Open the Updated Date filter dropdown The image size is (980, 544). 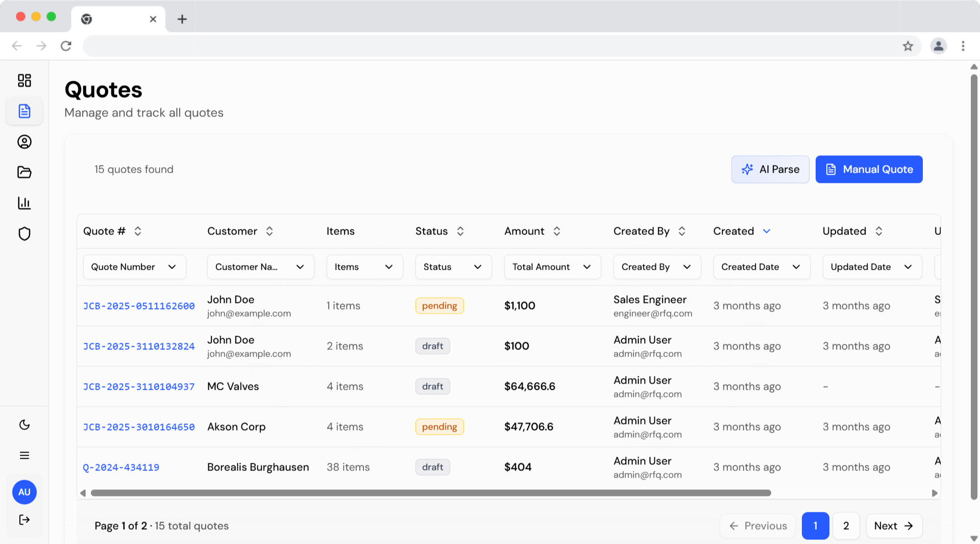tap(872, 267)
